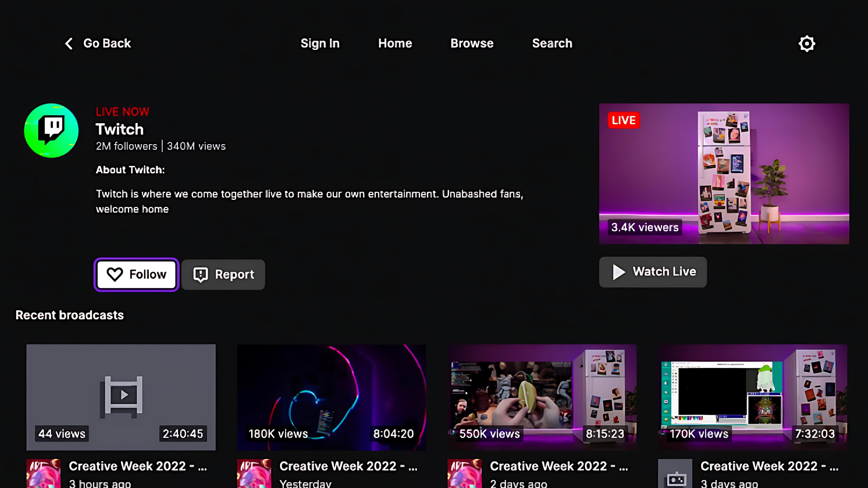This screenshot has height=488, width=868.
Task: Click the Go Back label
Action: tap(107, 43)
